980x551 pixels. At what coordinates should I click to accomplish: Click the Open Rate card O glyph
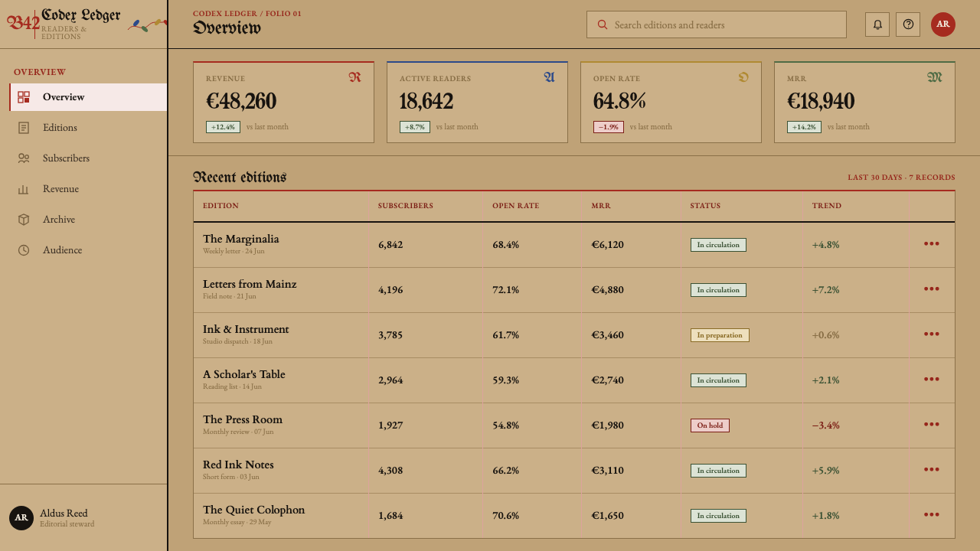pyautogui.click(x=743, y=77)
